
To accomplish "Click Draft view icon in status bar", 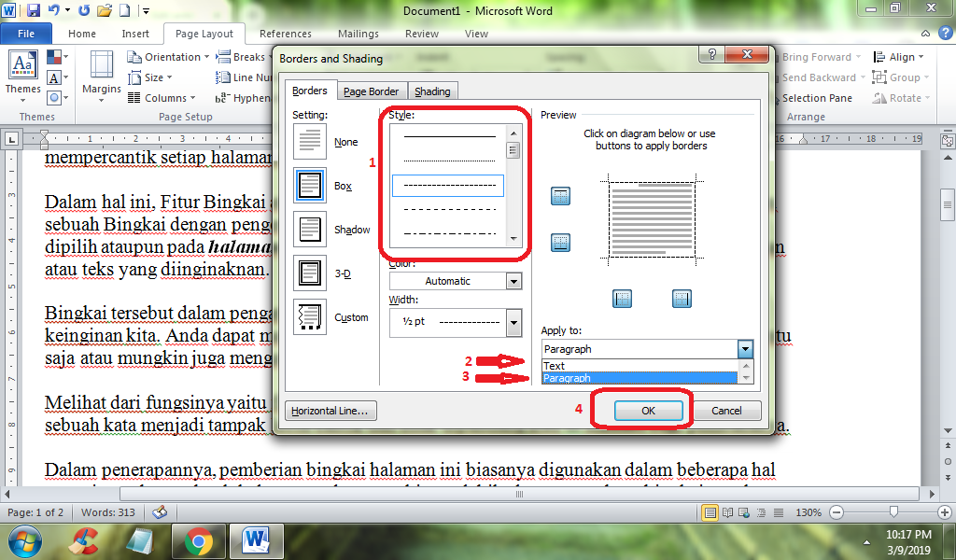I will tap(778, 512).
